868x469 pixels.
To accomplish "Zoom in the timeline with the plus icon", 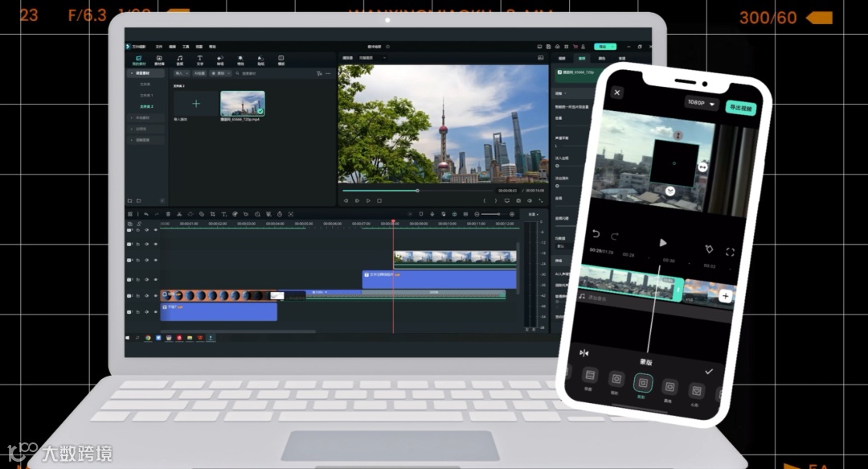I will click(512, 214).
